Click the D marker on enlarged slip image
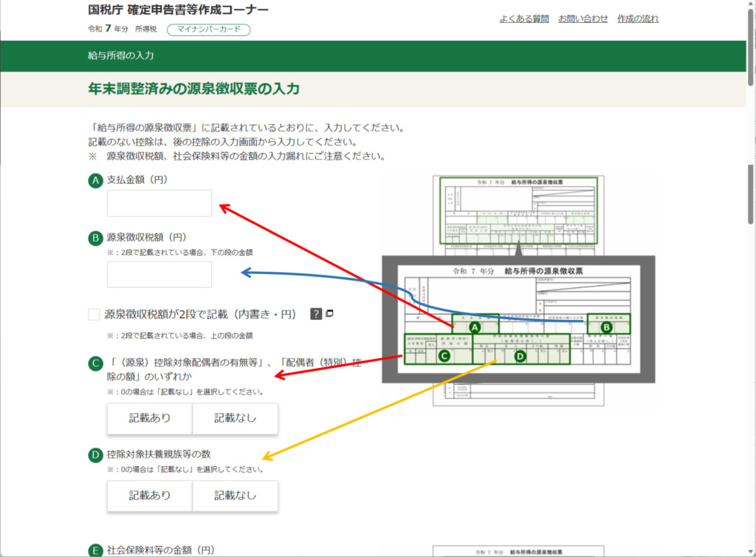This screenshot has height=557, width=756. (x=520, y=356)
